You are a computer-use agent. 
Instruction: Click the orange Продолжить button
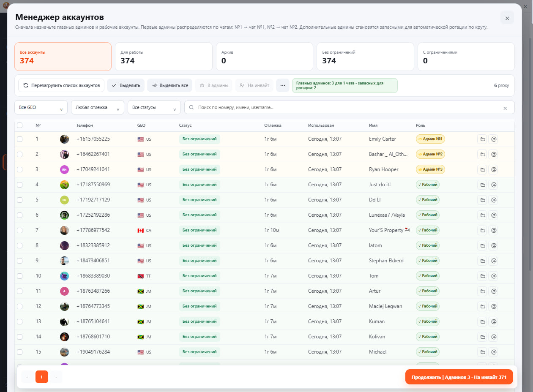[459, 377]
